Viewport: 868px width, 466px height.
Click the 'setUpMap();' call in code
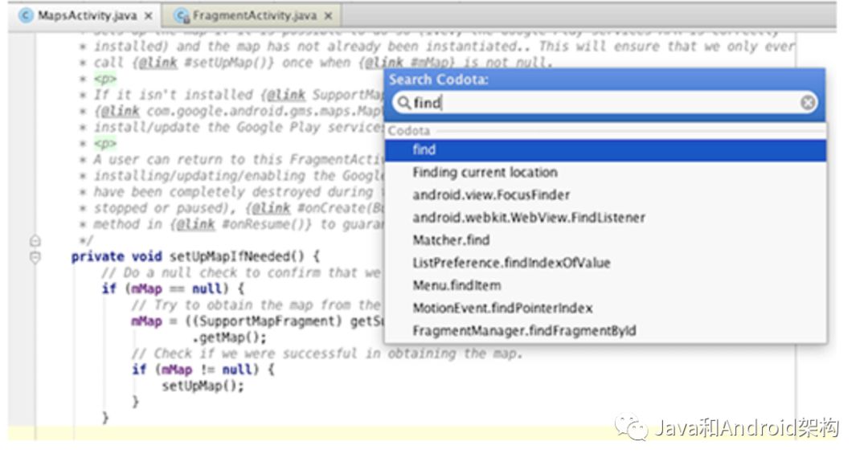click(x=203, y=386)
